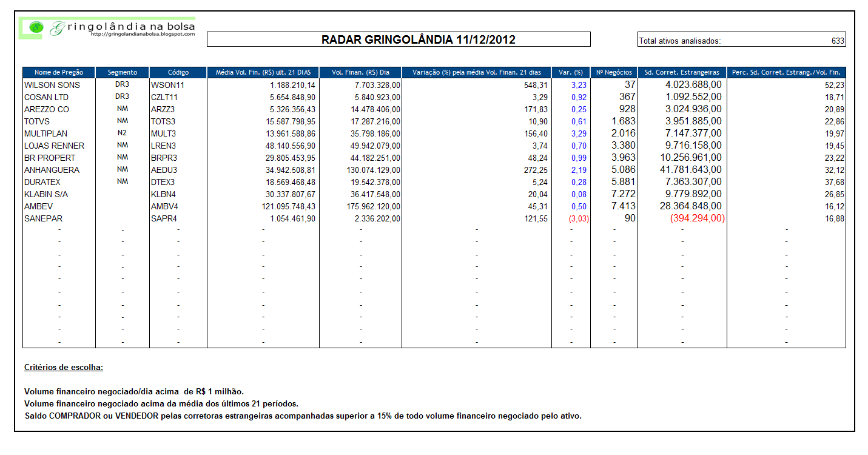This screenshot has width=868, height=455.
Task: Click the Sd. Corret. Estrangeiras header
Action: pyautogui.click(x=682, y=72)
